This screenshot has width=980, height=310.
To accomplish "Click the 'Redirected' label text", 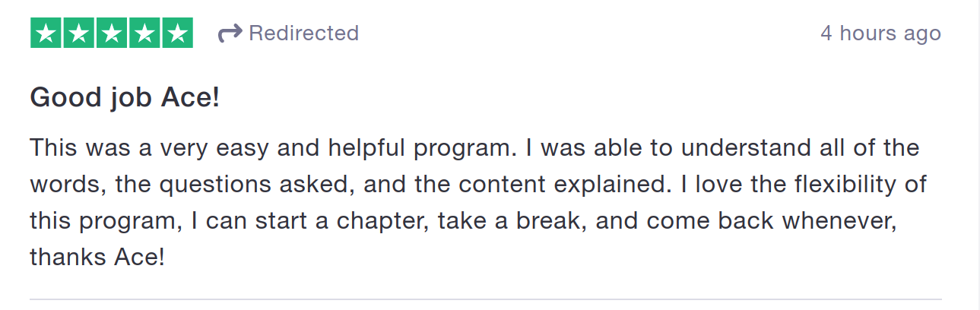I will (x=303, y=33).
